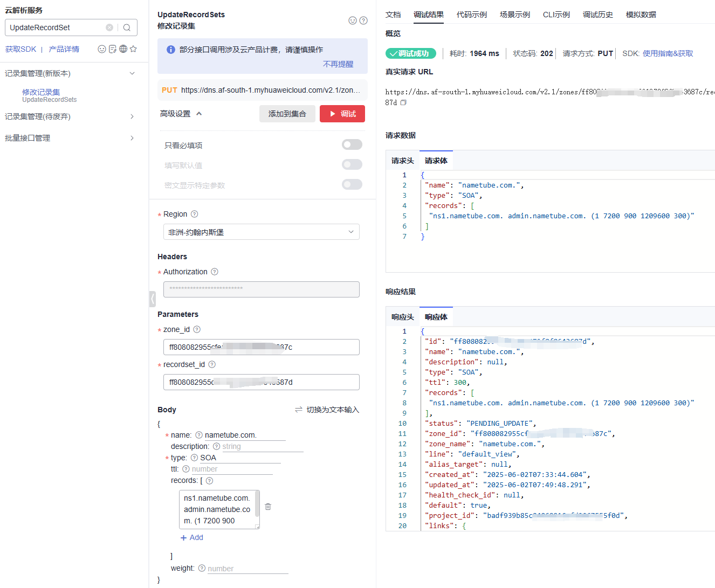Click the star favorite icon in the sidebar
The width and height of the screenshot is (715, 588).
point(133,49)
